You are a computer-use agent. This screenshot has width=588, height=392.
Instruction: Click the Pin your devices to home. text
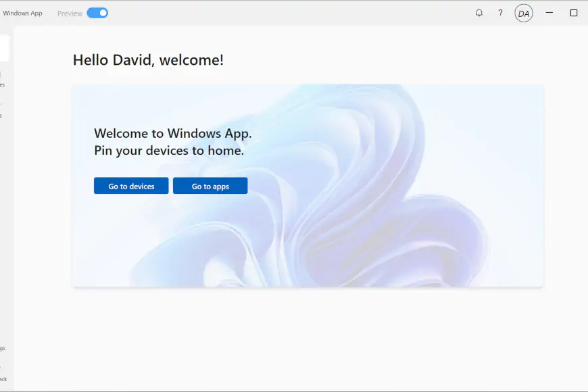(x=169, y=151)
